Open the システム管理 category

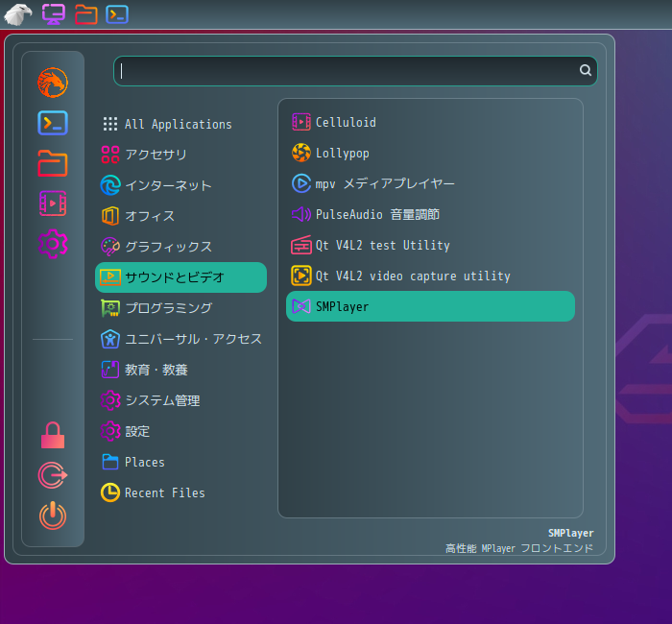click(180, 400)
